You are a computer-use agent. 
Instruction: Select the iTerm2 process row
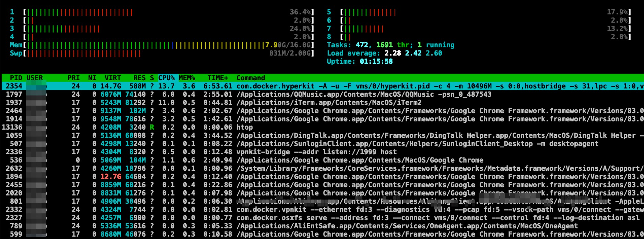click(323, 103)
